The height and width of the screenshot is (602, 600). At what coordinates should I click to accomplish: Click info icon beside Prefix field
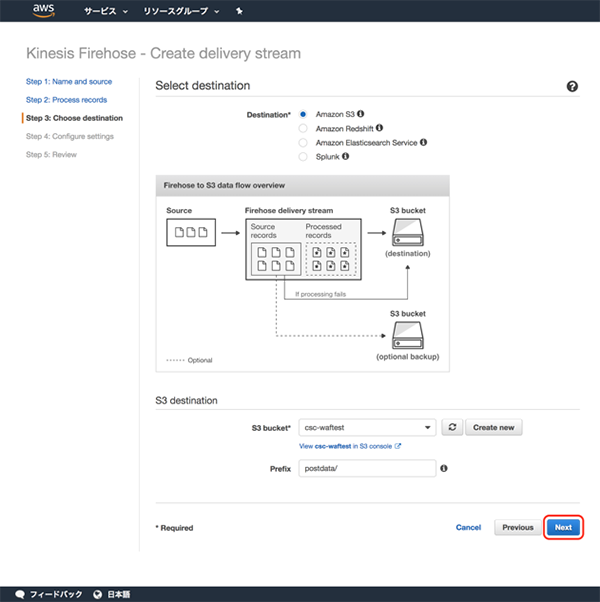[443, 467]
